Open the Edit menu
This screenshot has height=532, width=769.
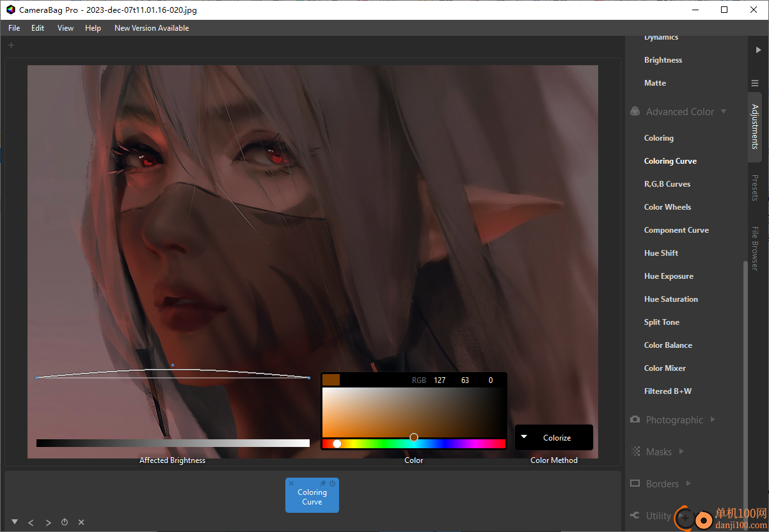[38, 28]
